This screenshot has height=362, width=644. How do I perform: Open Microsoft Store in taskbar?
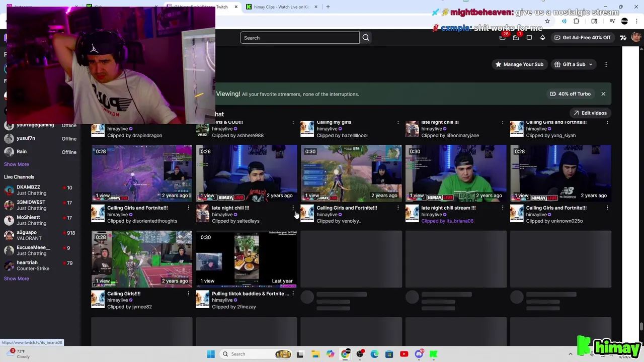[x=389, y=354]
